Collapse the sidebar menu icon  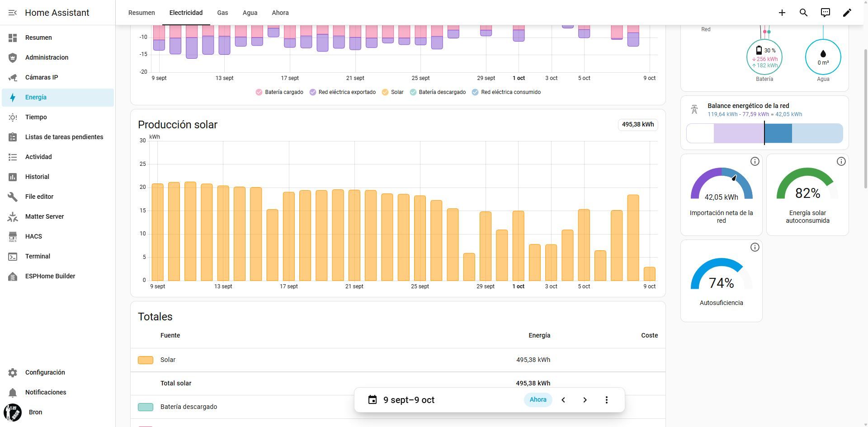pos(13,13)
